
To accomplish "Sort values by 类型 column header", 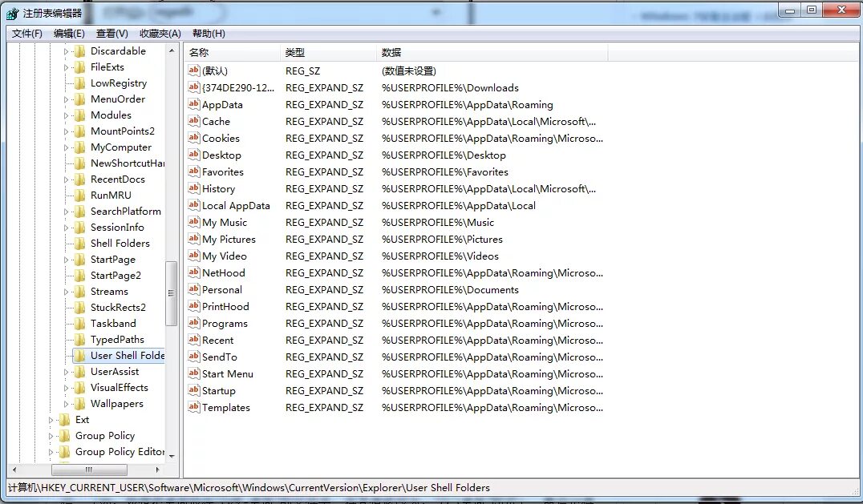I will pos(329,53).
